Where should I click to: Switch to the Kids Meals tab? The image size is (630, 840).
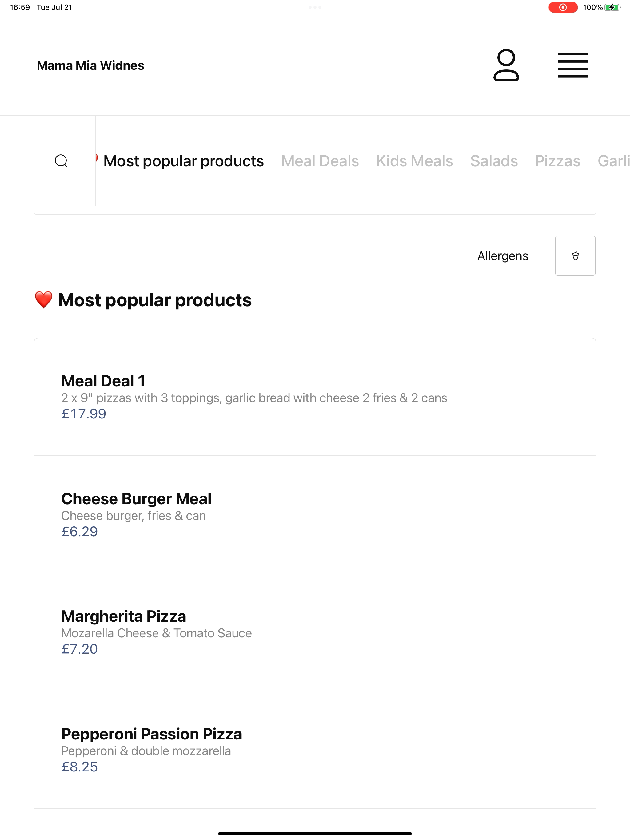(415, 161)
